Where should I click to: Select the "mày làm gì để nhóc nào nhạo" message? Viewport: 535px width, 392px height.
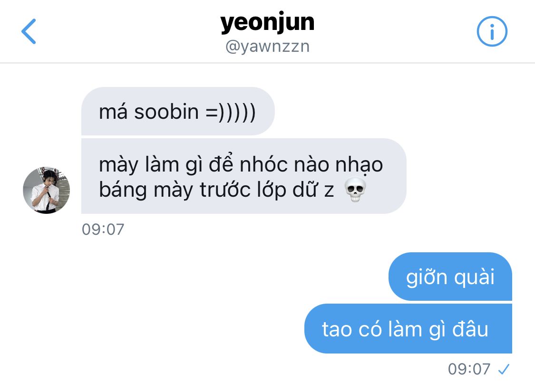click(x=243, y=176)
